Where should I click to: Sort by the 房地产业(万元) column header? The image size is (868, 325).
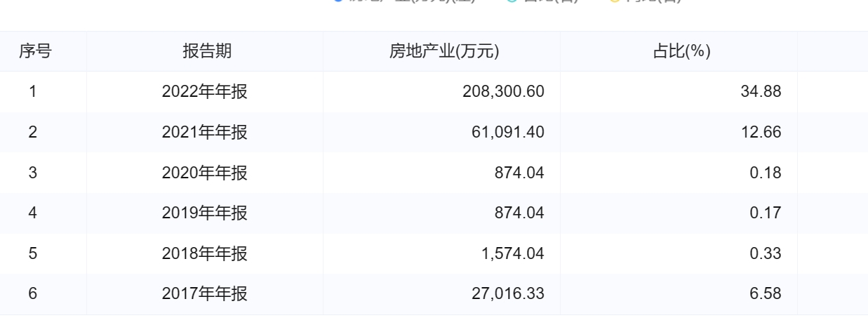point(443,51)
